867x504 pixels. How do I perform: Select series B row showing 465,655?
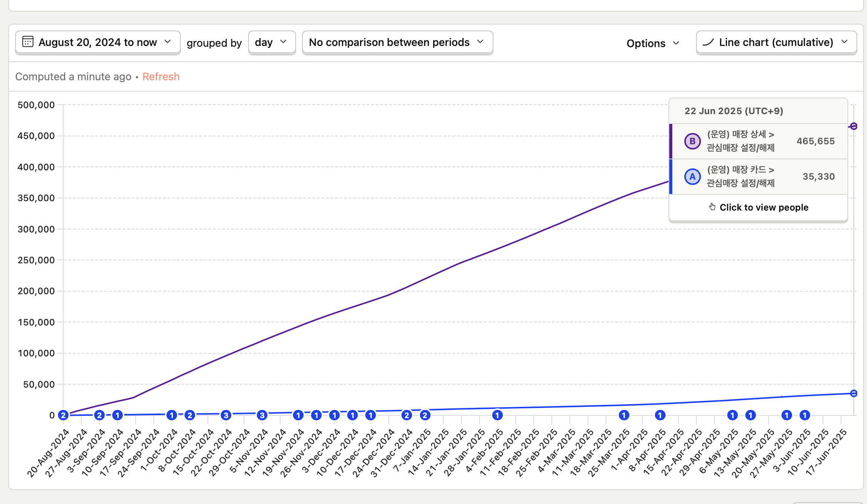click(x=759, y=141)
